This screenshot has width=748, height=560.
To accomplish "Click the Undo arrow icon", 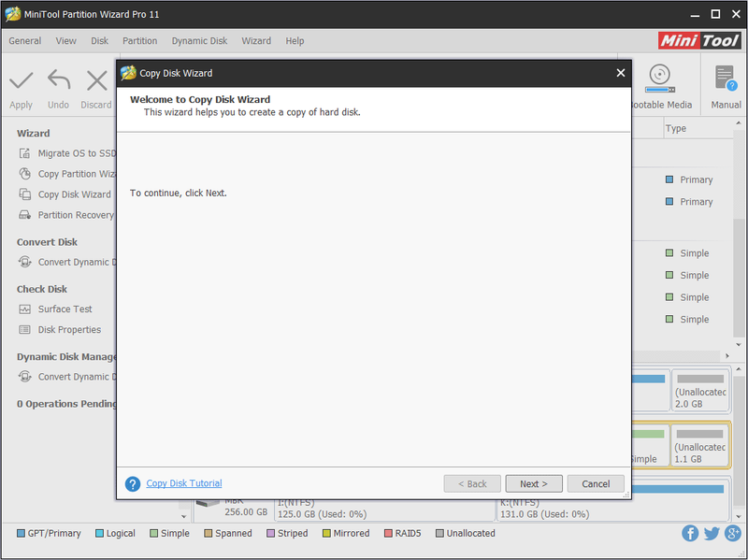I will pyautogui.click(x=59, y=80).
